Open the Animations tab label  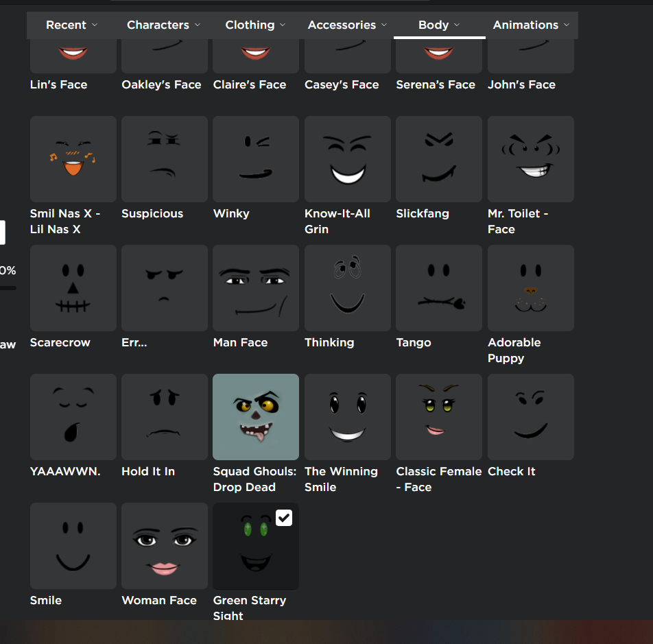pos(525,25)
